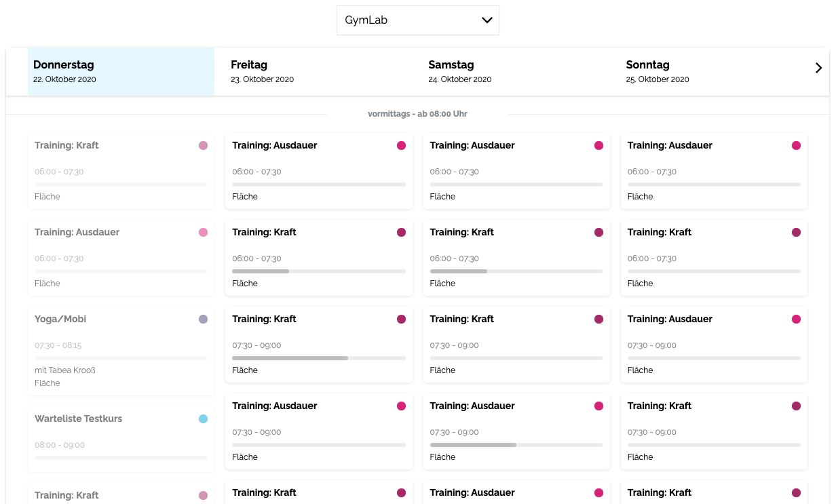
Task: Switch to the Samstag 24. Oktober tab
Action: (x=516, y=72)
